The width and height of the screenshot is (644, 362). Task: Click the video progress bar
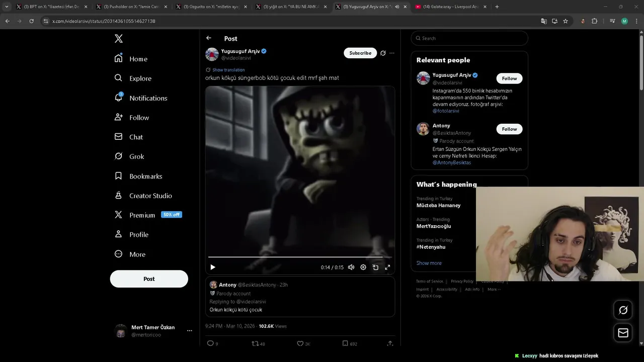(300, 257)
